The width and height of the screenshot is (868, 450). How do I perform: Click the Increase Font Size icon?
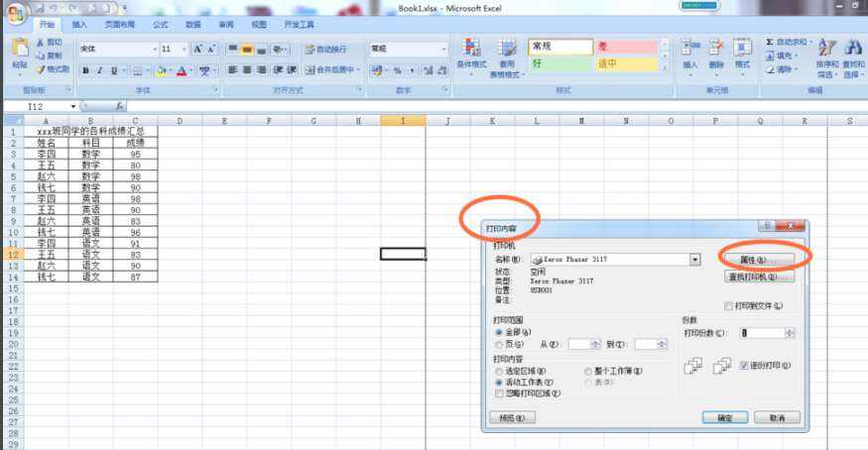click(197, 50)
